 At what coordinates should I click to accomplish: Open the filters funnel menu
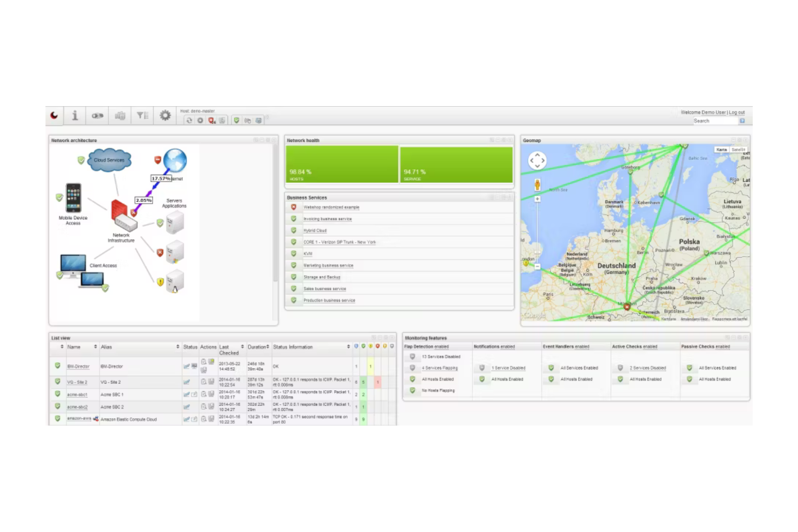(142, 115)
